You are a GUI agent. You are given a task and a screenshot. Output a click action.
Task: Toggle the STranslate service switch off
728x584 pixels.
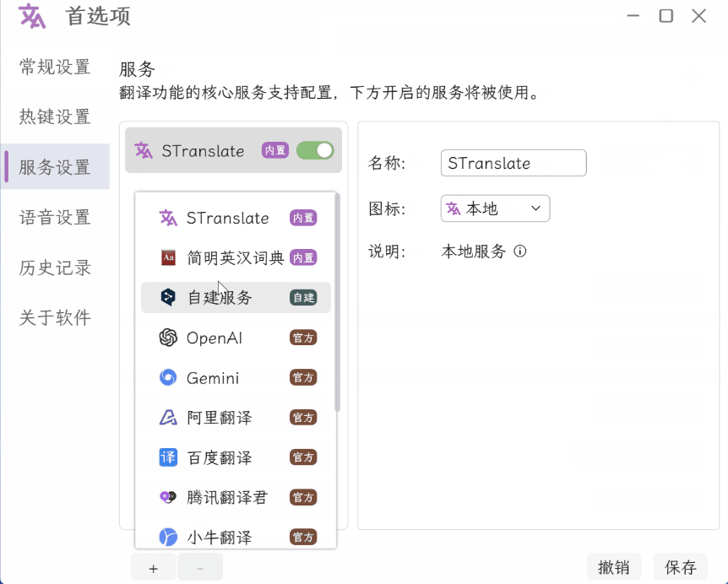click(x=315, y=150)
